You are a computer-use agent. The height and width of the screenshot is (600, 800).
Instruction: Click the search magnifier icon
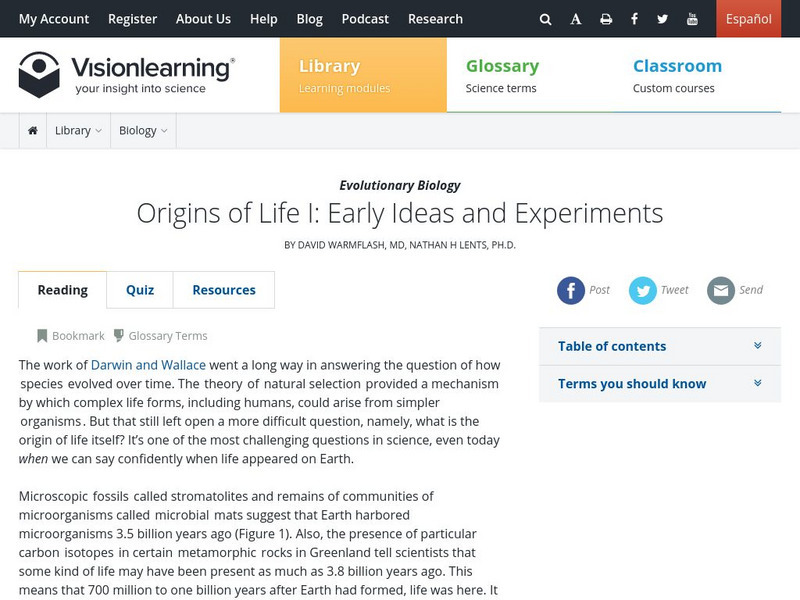(x=545, y=18)
